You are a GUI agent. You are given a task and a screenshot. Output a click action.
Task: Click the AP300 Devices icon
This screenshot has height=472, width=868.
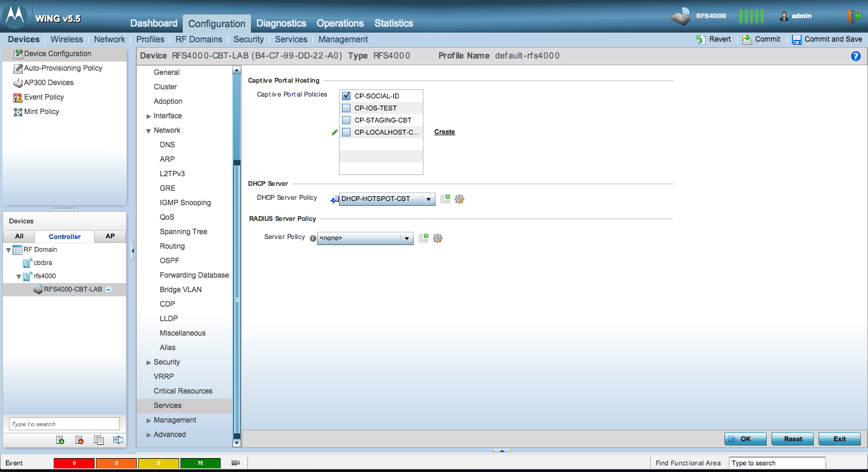18,83
